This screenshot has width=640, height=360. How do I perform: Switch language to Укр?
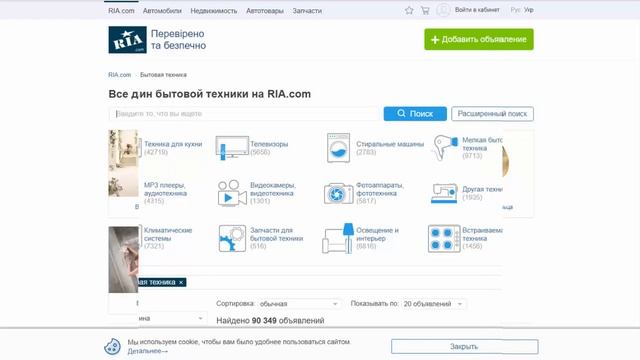tap(529, 10)
